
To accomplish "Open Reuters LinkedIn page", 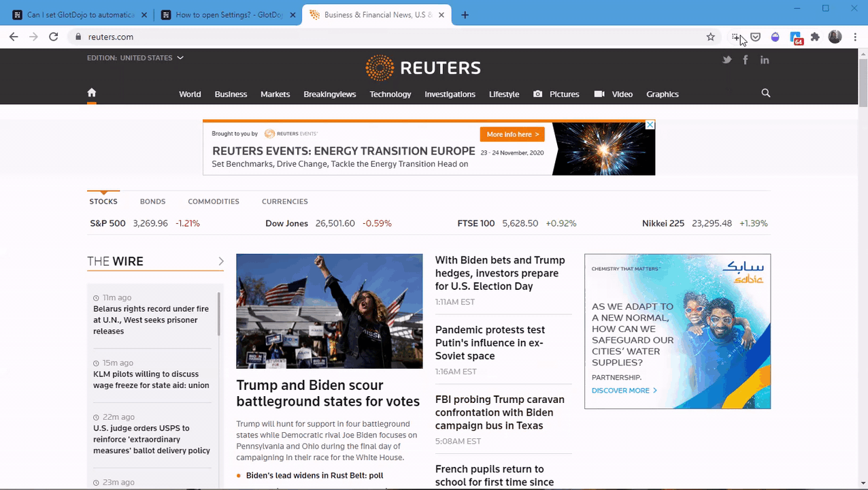I will point(765,60).
